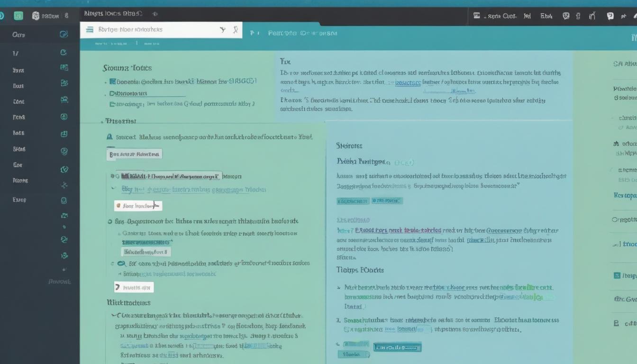Click the monitor icon starting the top-right toolbar
Image resolution: width=637 pixels, height=364 pixels.
point(477,16)
